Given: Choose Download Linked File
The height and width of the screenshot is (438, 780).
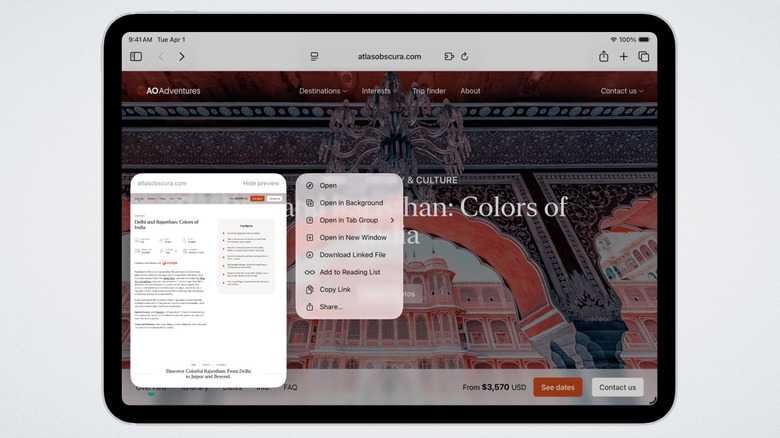Looking at the screenshot, I should tap(349, 254).
